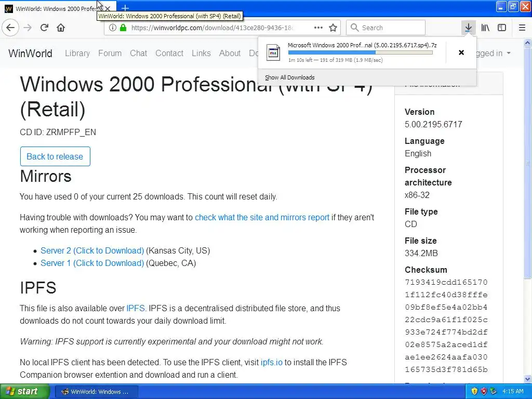This screenshot has width=532, height=399.
Task: Show sidebars with the sidebar icon
Action: [502, 28]
